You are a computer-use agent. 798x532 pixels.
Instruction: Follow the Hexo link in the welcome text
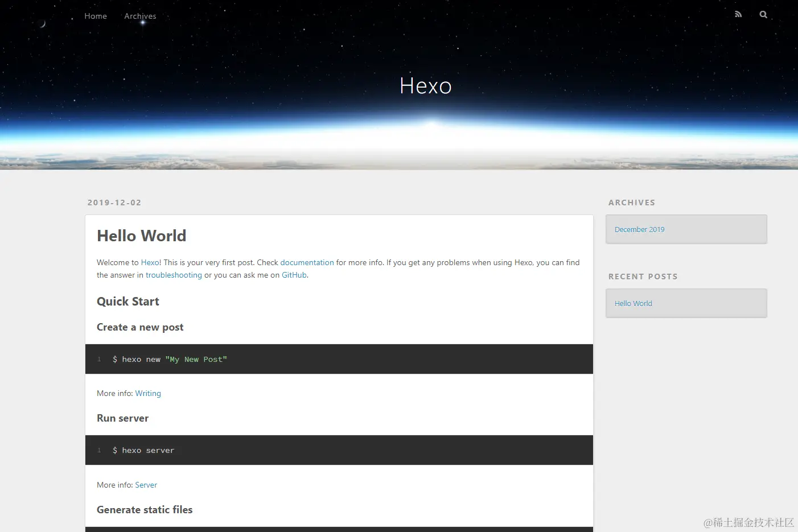pyautogui.click(x=150, y=262)
